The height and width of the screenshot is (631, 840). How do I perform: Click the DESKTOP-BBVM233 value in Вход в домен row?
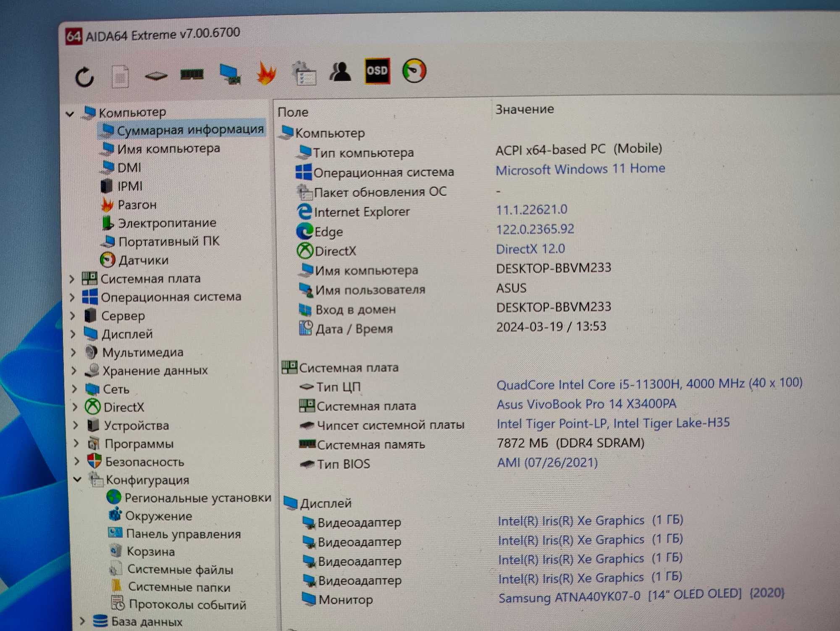(554, 307)
